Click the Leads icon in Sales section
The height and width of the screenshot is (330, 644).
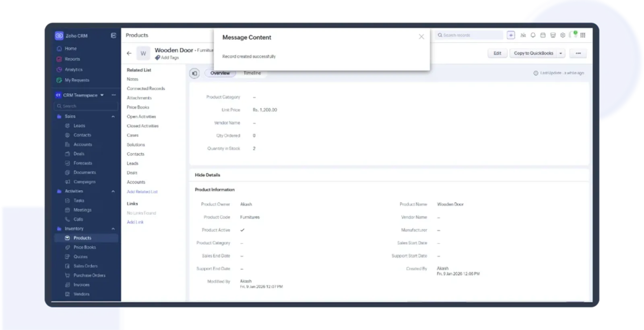(x=67, y=126)
